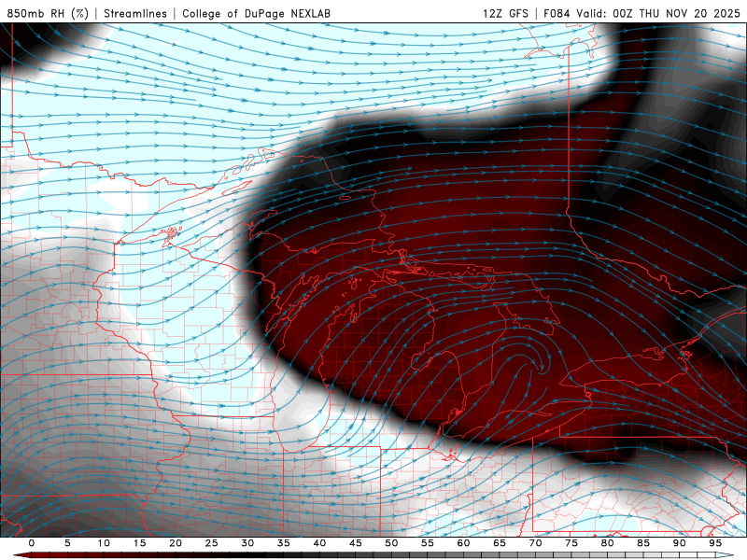Click the "F084" forecast hour label
This screenshot has height=560, width=747.
557,13
